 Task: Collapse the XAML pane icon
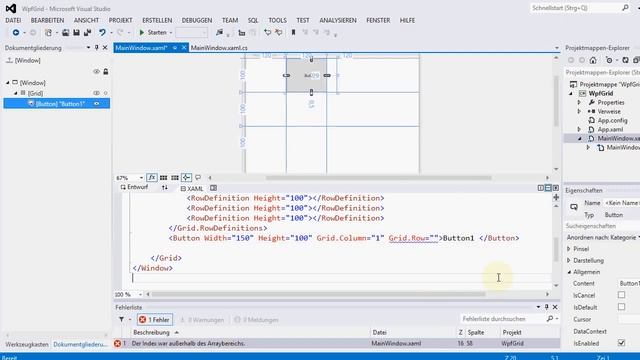point(556,188)
